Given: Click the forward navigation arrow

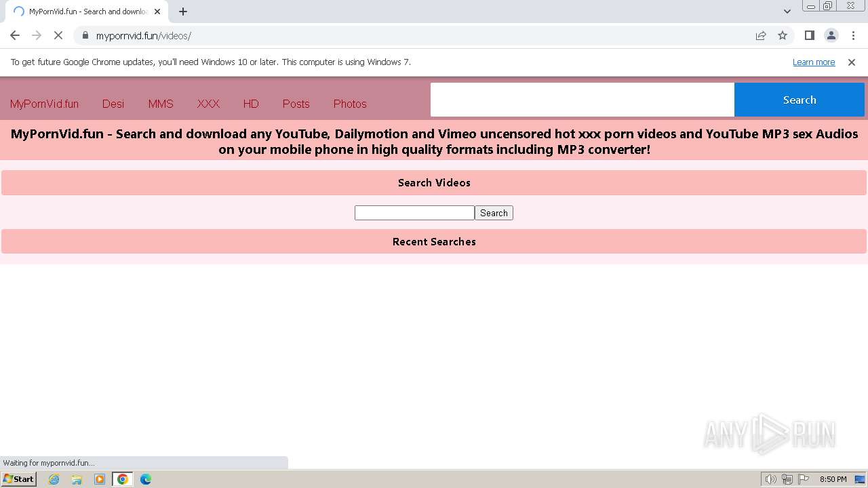Looking at the screenshot, I should coord(37,35).
